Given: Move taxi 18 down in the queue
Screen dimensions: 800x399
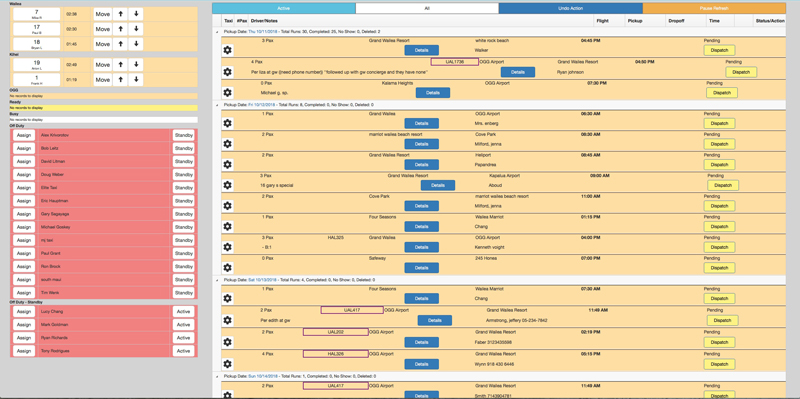Looking at the screenshot, I should pyautogui.click(x=136, y=44).
